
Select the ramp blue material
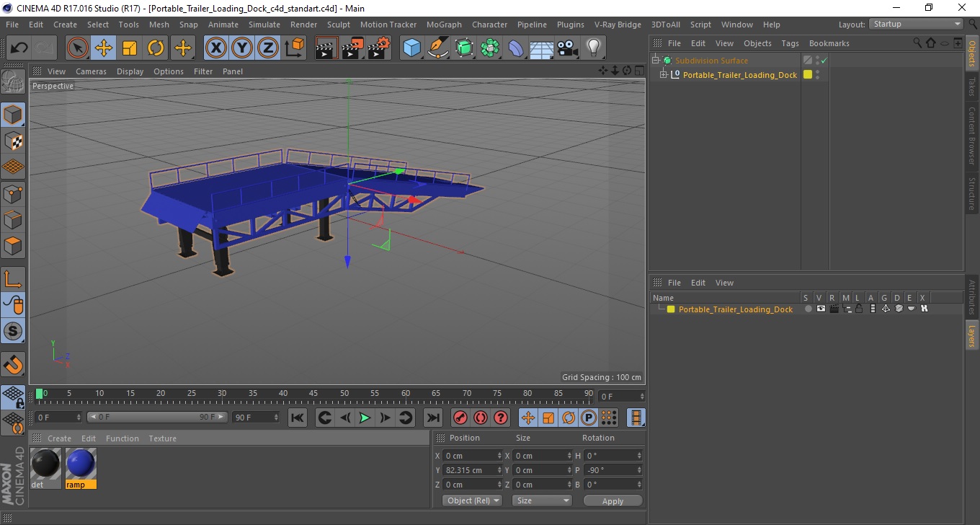(81, 468)
